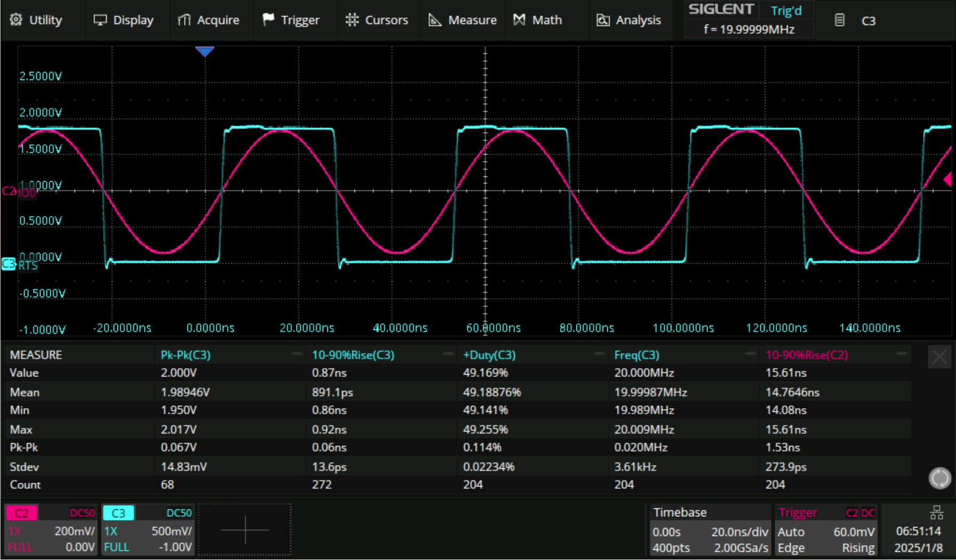Click the Cursors grid icon
This screenshot has width=956, height=560.
coord(352,20)
